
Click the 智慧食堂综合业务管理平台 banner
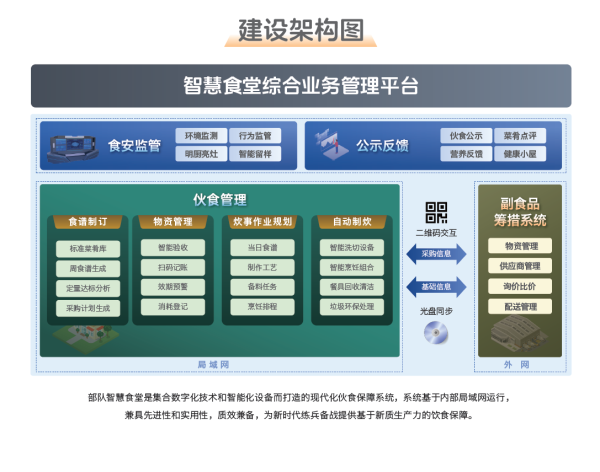(x=301, y=86)
